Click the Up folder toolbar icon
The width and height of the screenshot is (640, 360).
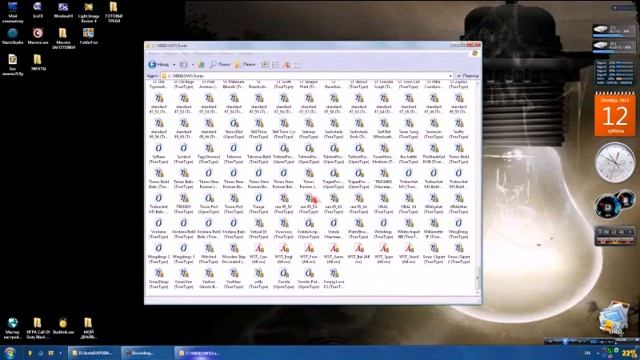click(201, 64)
